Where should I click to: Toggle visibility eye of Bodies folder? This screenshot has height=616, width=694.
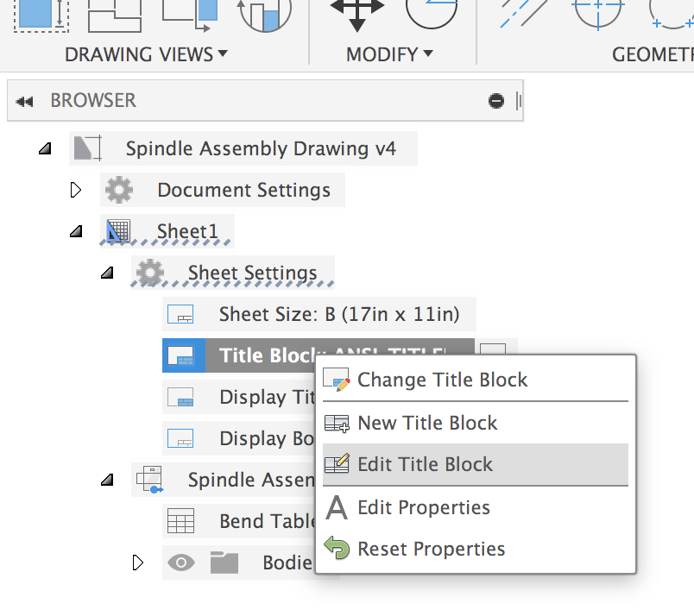click(181, 563)
